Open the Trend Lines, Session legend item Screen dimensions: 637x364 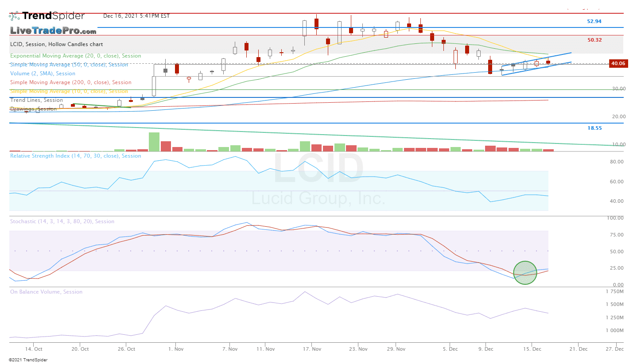[36, 100]
